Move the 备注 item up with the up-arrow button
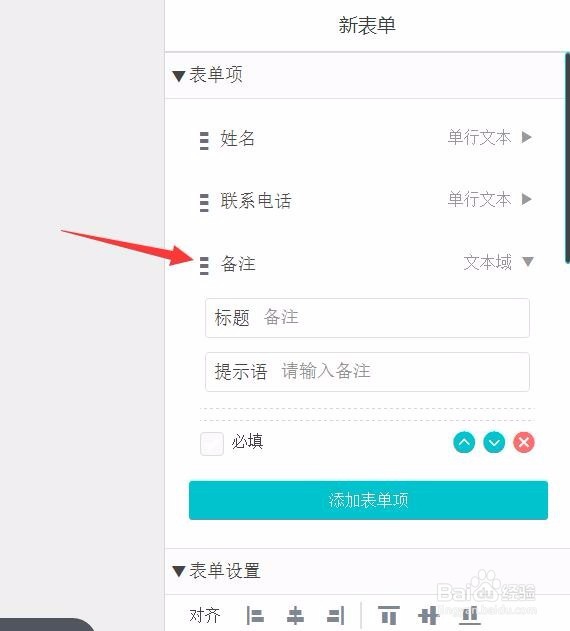The height and width of the screenshot is (631, 570). tap(464, 442)
